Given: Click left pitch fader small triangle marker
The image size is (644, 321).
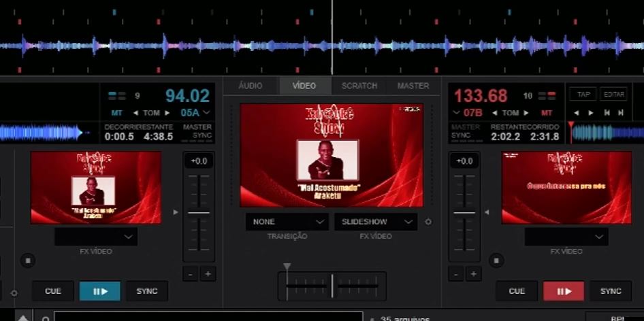Looking at the screenshot, I should (x=176, y=212).
